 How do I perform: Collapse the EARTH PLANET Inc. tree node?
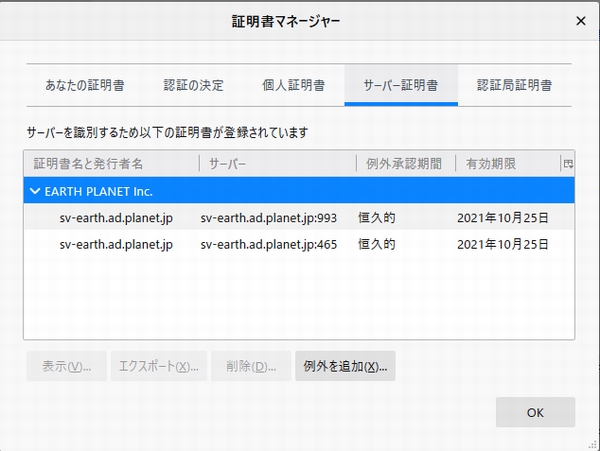pyautogui.click(x=35, y=191)
